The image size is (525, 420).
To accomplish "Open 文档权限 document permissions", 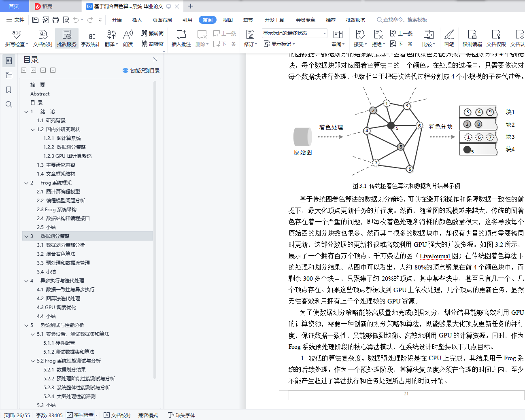I will coord(496,38).
